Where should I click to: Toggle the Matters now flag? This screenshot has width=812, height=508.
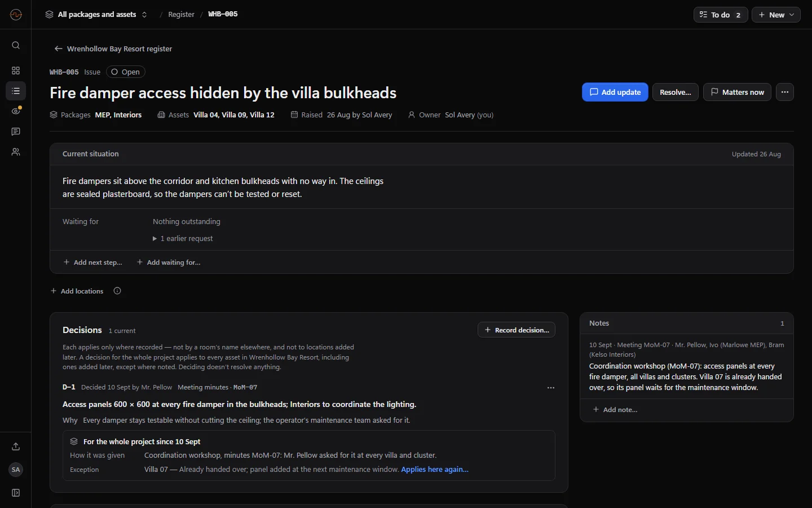[x=738, y=92]
